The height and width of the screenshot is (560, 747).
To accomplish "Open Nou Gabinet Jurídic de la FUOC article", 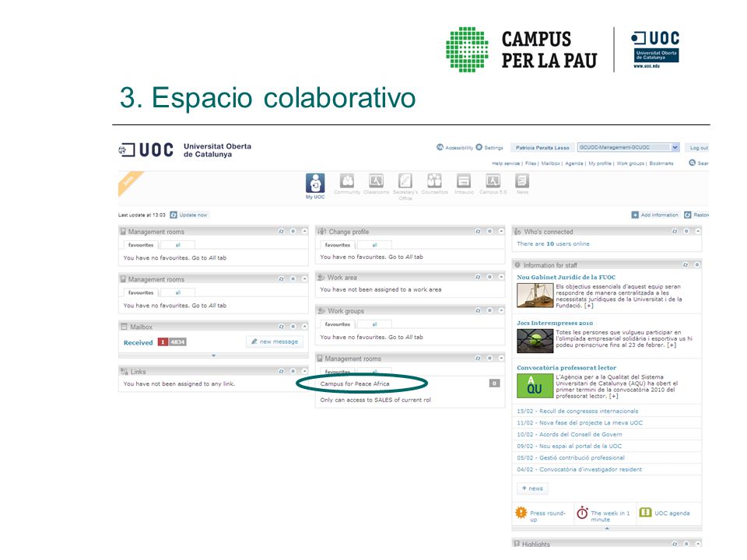I will pyautogui.click(x=566, y=277).
